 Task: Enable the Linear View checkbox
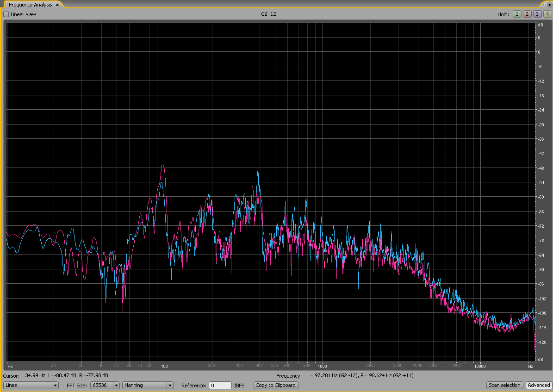(x=6, y=14)
